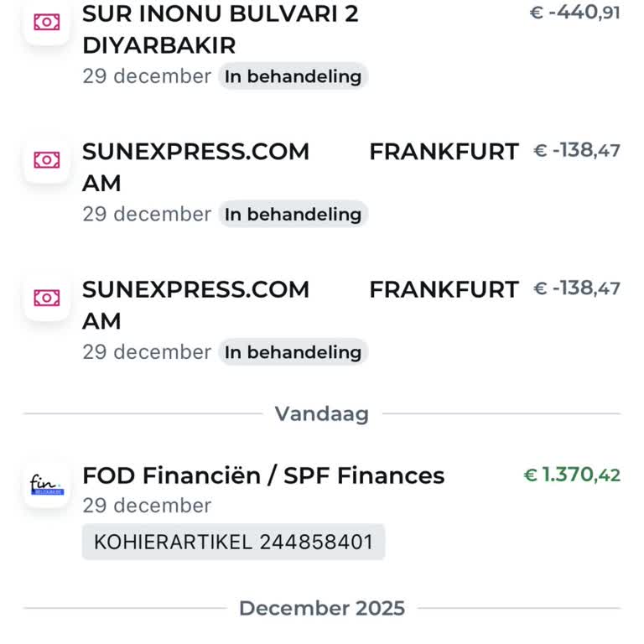This screenshot has width=644, height=644.
Task: Tap the cash icon of the first SUNEXPRESS.COM payment
Action: click(47, 159)
